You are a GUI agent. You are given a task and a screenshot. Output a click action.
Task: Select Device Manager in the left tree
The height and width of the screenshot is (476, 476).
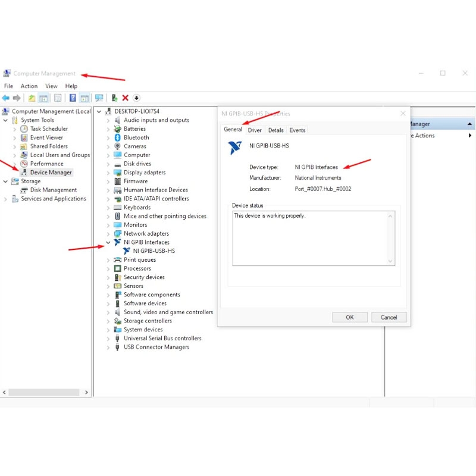coord(51,173)
